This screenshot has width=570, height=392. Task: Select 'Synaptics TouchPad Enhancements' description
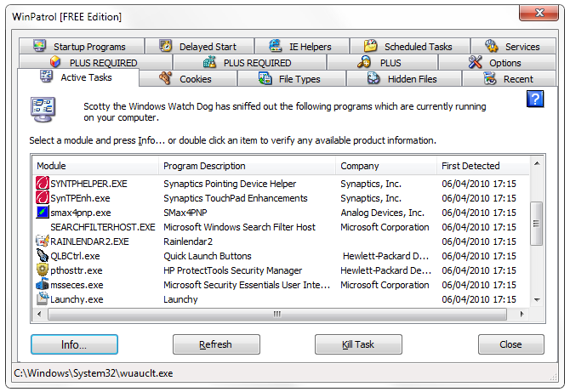(x=235, y=198)
